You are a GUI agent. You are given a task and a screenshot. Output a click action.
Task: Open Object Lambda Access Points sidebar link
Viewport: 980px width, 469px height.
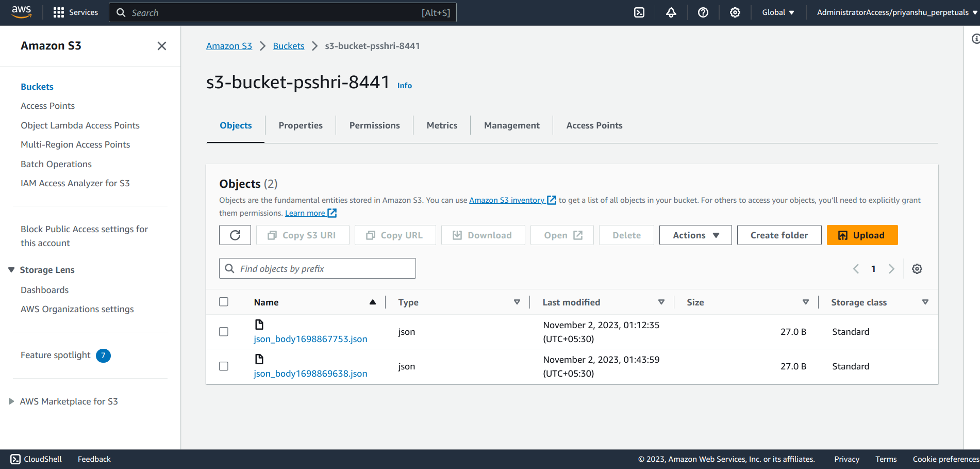[80, 125]
